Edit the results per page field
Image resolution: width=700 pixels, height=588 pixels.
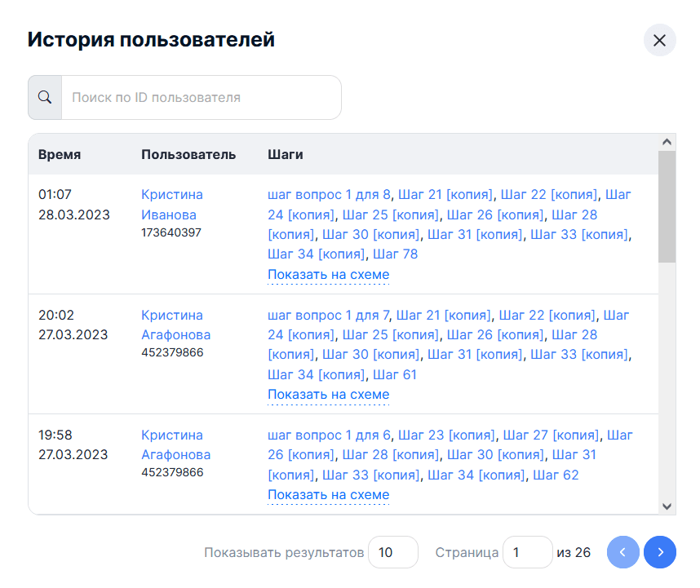(x=392, y=552)
